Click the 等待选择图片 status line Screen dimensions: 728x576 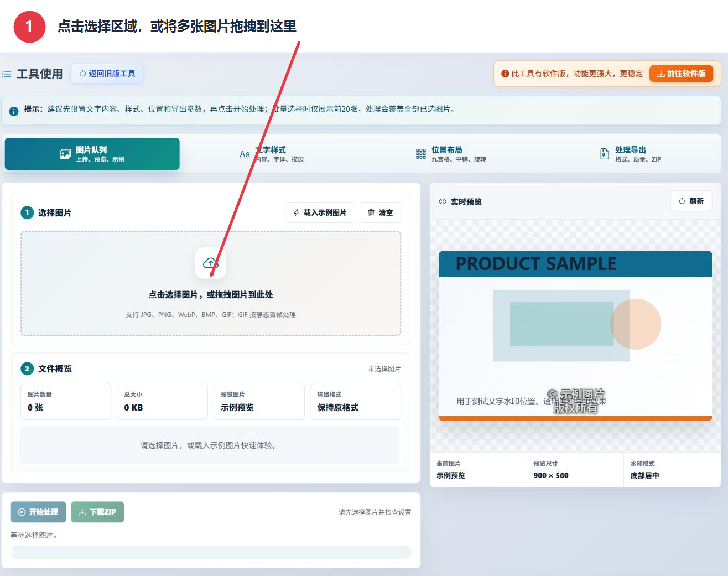(34, 535)
